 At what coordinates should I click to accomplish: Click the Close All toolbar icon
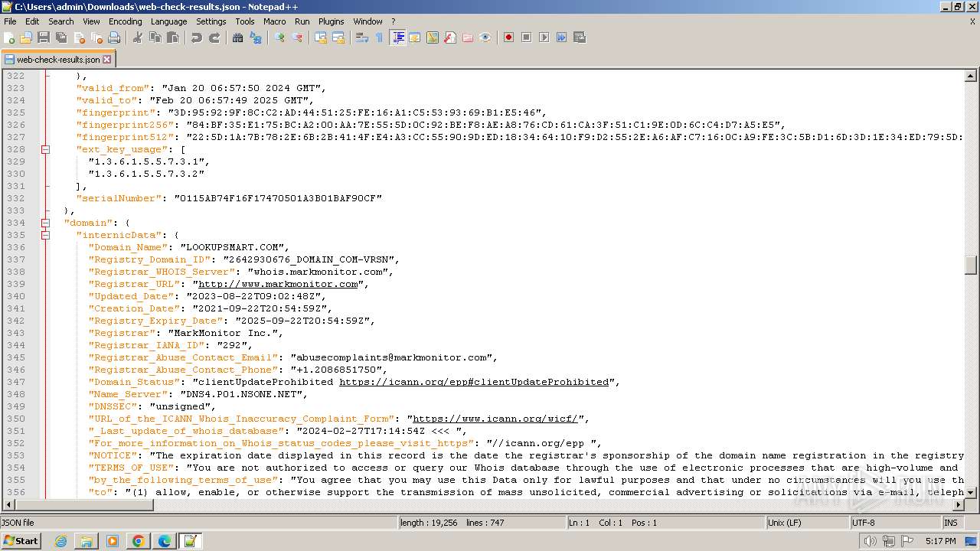(x=96, y=37)
